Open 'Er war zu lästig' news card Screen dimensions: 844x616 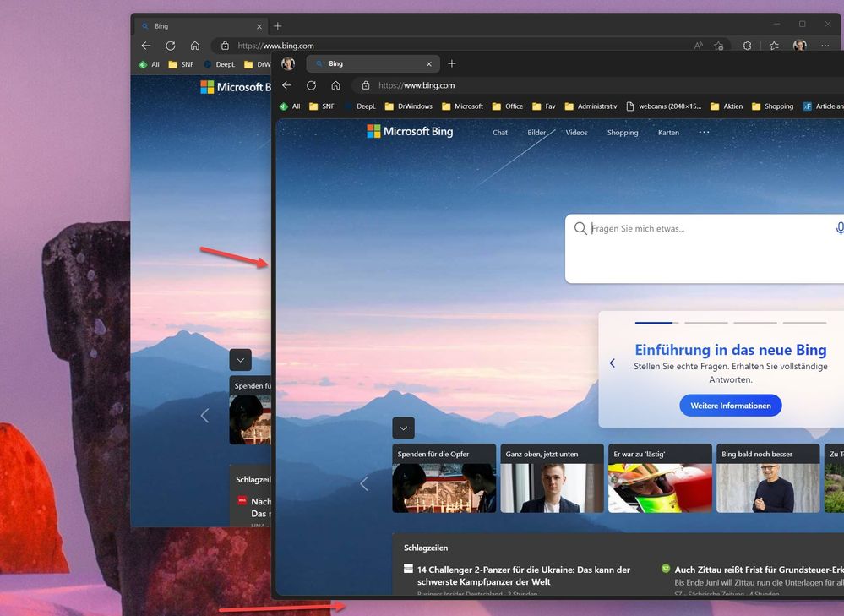point(660,478)
